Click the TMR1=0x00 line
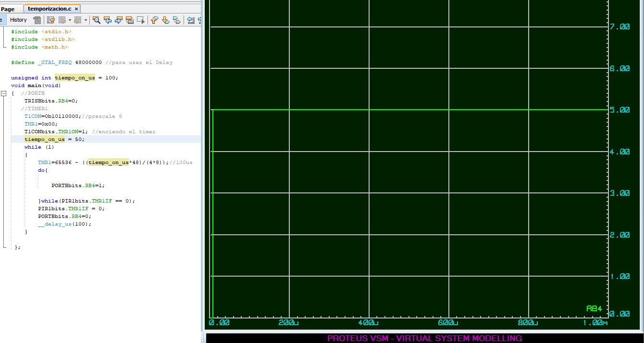Viewport: 644px width, 343px height. (41, 124)
